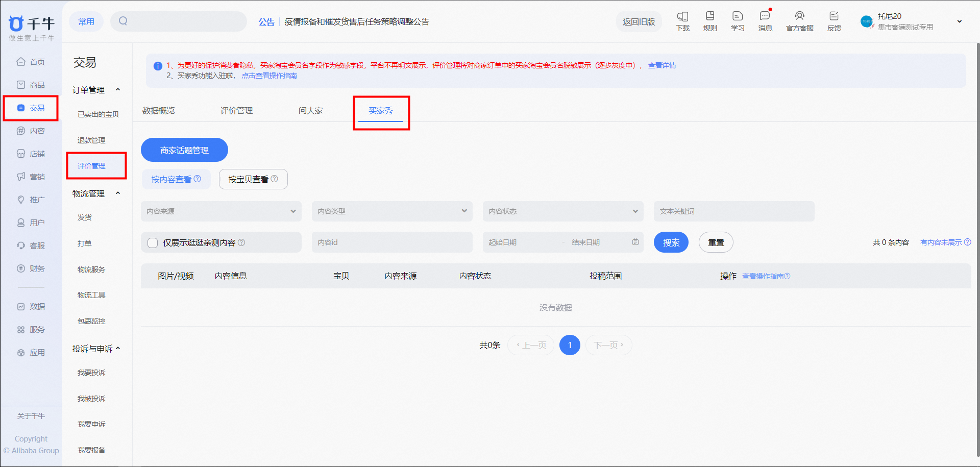This screenshot has height=467, width=980.
Task: Click the 搜索 button
Action: tap(671, 242)
